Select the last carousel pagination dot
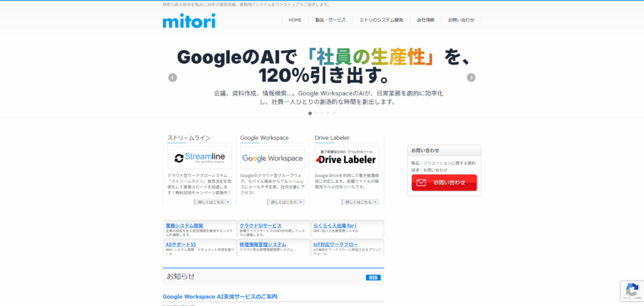644x306 pixels. pyautogui.click(x=334, y=113)
